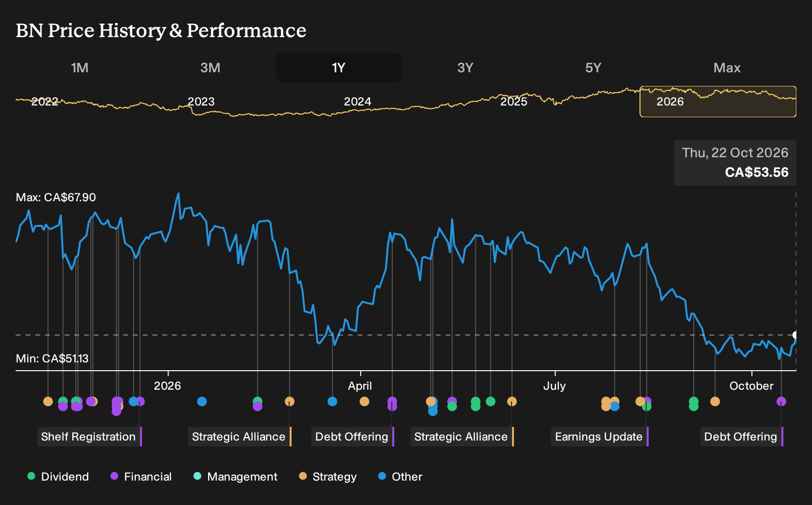Switch to the 3Y time range tab
The image size is (812, 505).
pyautogui.click(x=465, y=67)
